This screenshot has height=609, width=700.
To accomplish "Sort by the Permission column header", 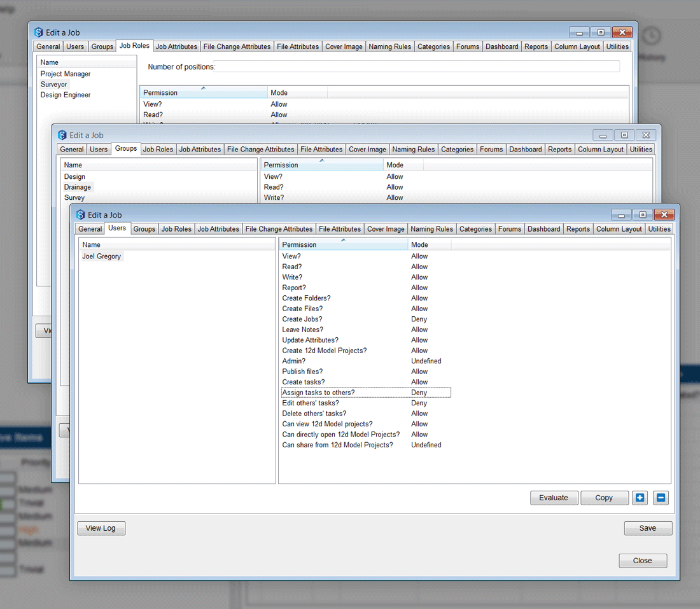I will (x=343, y=244).
